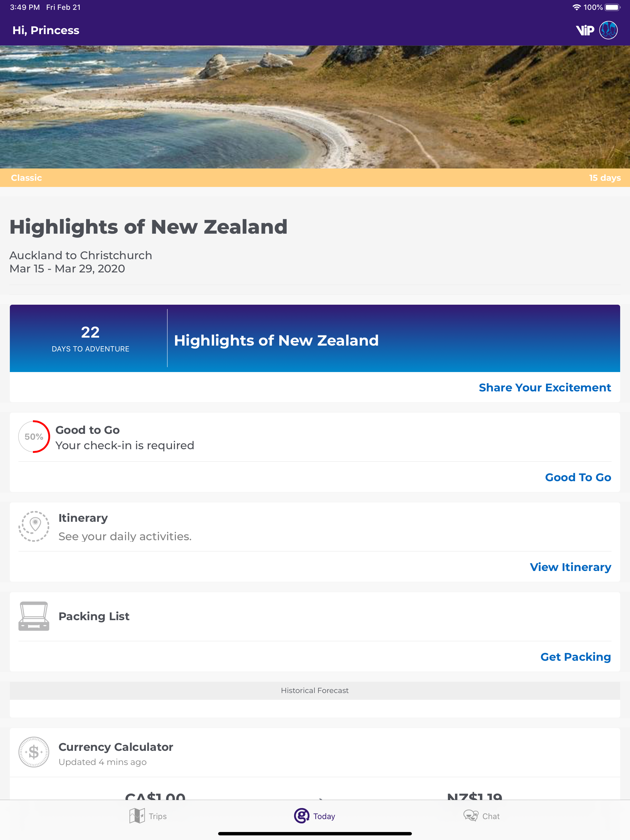Image resolution: width=630 pixels, height=840 pixels.
Task: Select the Today tab label
Action: point(324,816)
